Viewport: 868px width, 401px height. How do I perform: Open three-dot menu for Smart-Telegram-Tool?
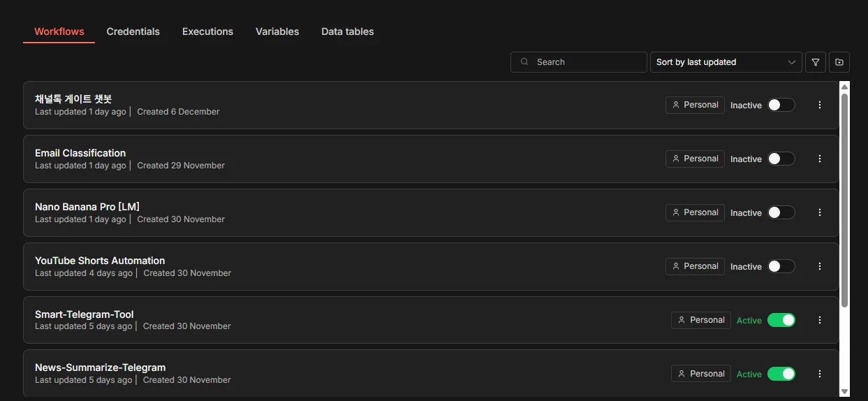[820, 320]
